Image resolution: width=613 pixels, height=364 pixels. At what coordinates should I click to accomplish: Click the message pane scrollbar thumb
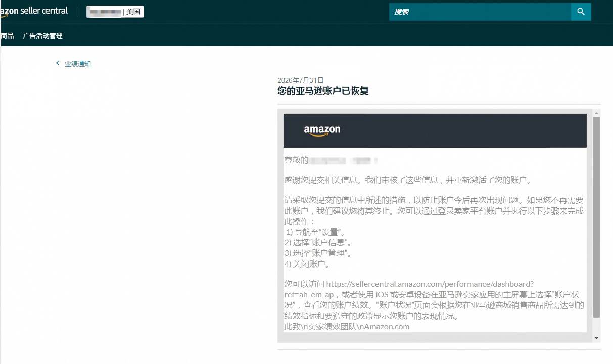point(596,217)
